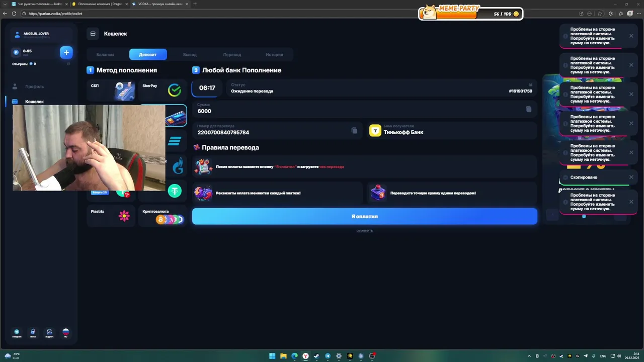This screenshot has width=644, height=362.
Task: Open Support in sidebar footer
Action: pos(49,333)
